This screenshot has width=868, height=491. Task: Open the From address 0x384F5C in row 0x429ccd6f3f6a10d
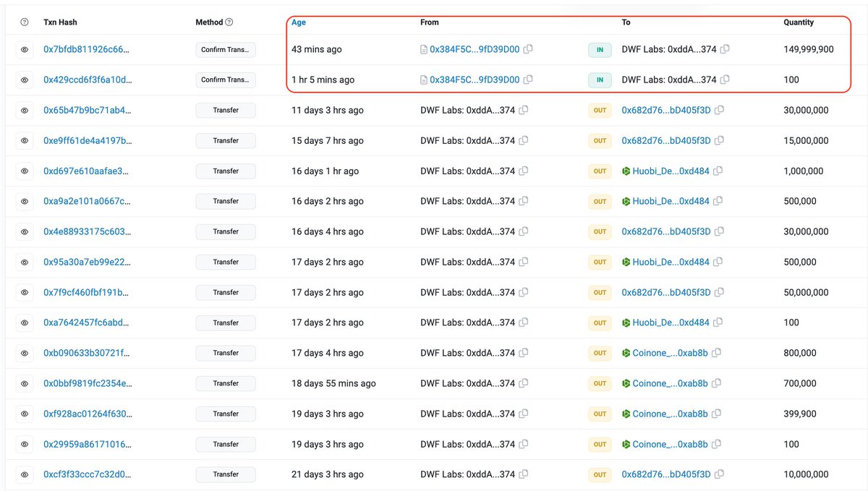point(475,80)
